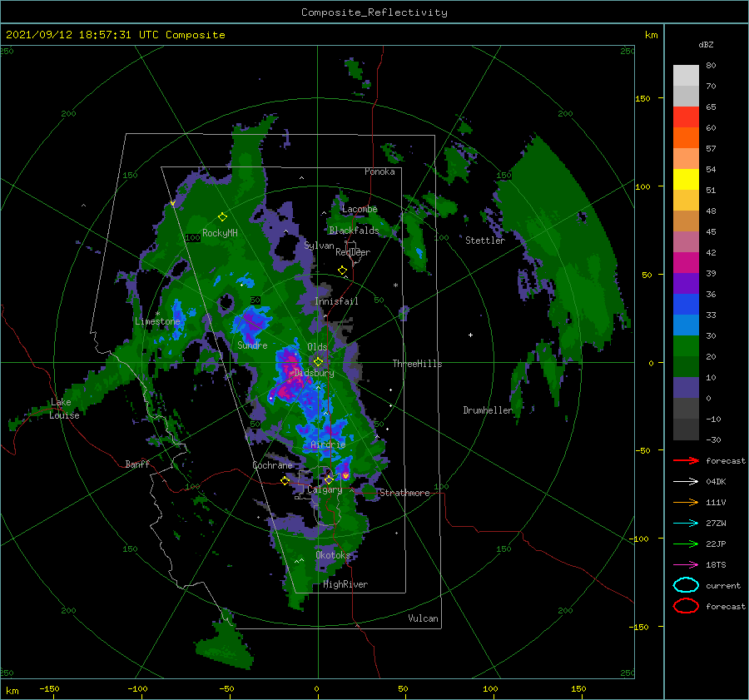Click the magenta swatch between 42 and 39 dBZ
The image size is (749, 700).
[686, 263]
